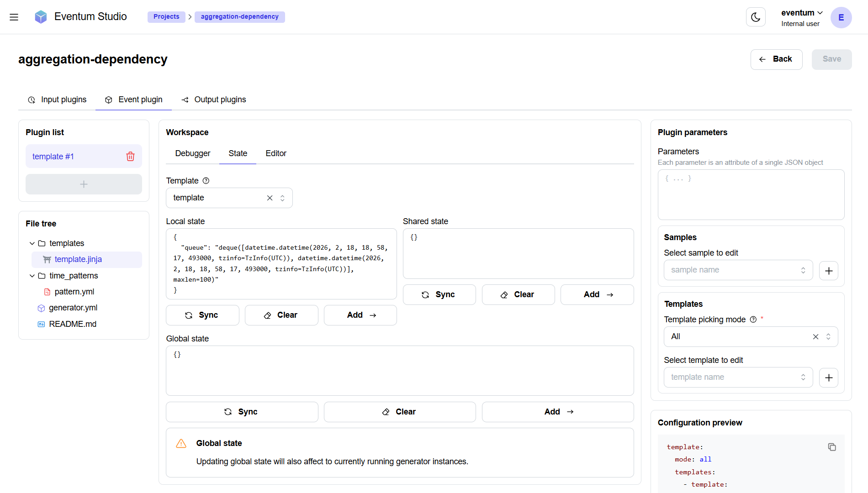The width and height of the screenshot is (868, 493).
Task: Open the hamburger navigation menu
Action: (x=14, y=17)
